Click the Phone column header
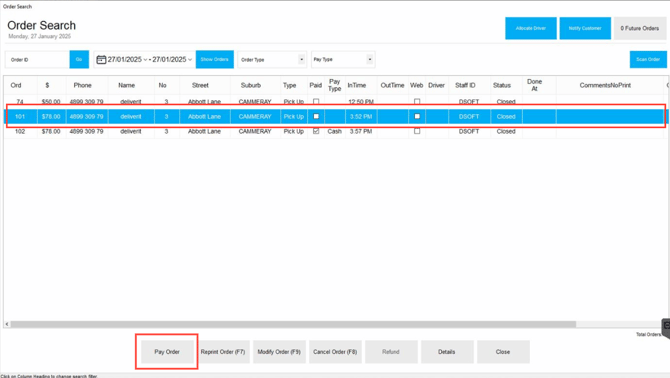This screenshot has height=378, width=670. [82, 85]
